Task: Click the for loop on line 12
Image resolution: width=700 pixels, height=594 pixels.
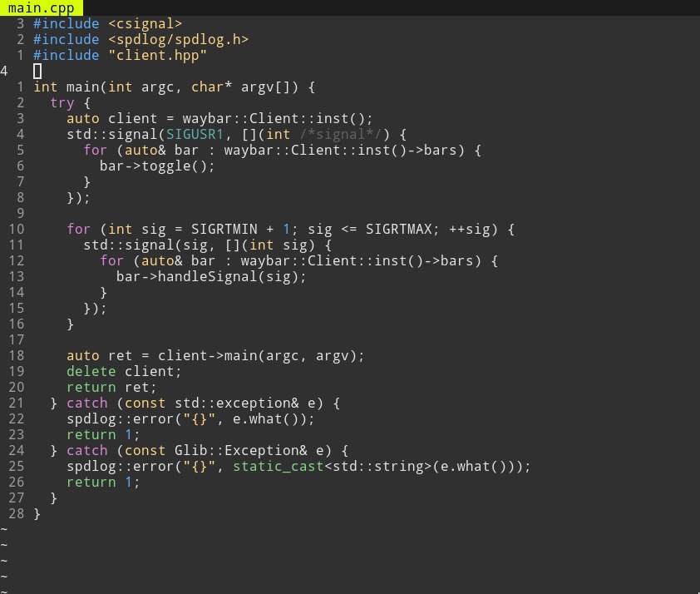Action: pyautogui.click(x=298, y=261)
